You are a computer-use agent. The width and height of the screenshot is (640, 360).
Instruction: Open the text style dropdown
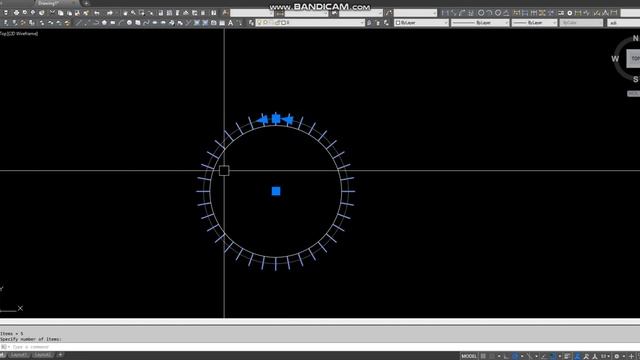click(251, 13)
